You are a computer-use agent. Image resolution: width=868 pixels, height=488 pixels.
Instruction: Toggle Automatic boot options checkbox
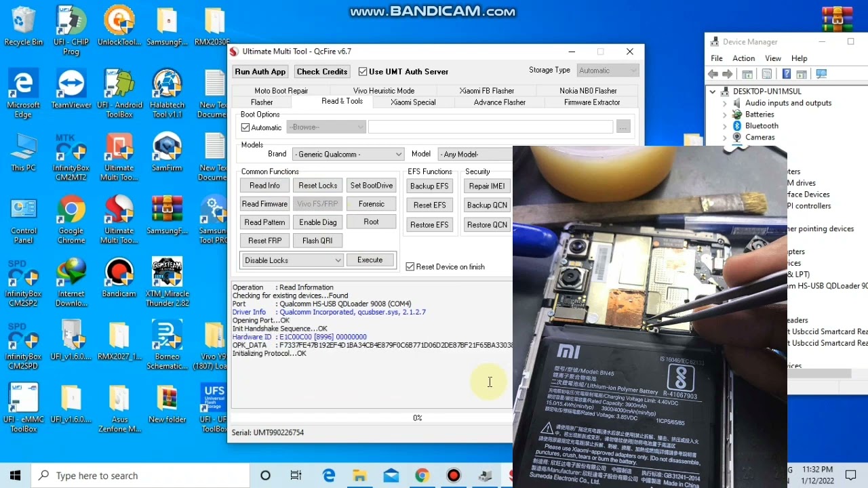(x=245, y=127)
